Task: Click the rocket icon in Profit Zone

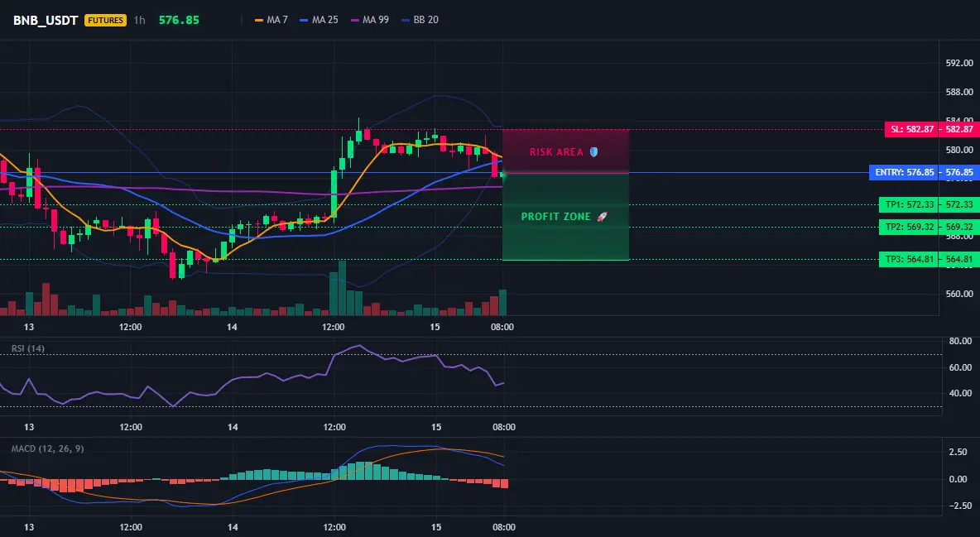Action: tap(602, 216)
